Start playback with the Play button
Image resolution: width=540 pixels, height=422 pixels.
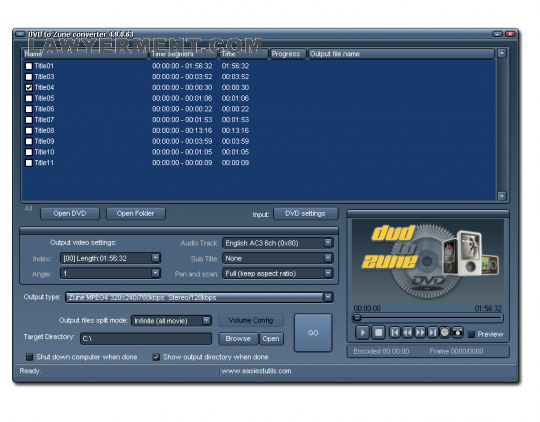coord(362,332)
